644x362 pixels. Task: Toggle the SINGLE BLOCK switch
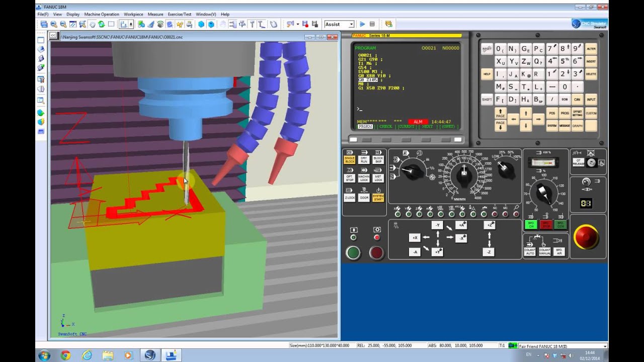coord(350,160)
